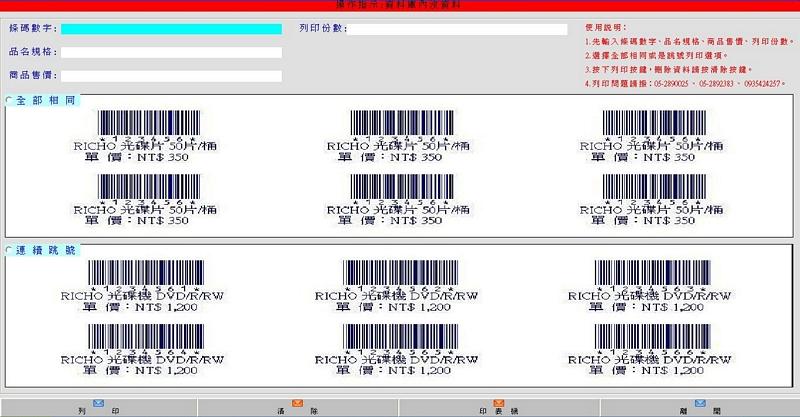This screenshot has width=800, height=417.
Task: Select the barcode label numbered 1234563
Action: (649, 286)
